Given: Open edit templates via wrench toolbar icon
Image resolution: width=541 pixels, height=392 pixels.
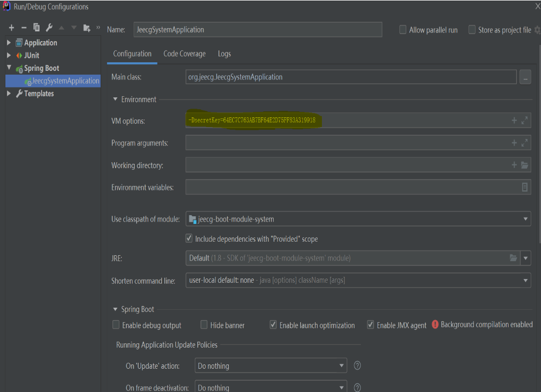Looking at the screenshot, I should point(49,28).
